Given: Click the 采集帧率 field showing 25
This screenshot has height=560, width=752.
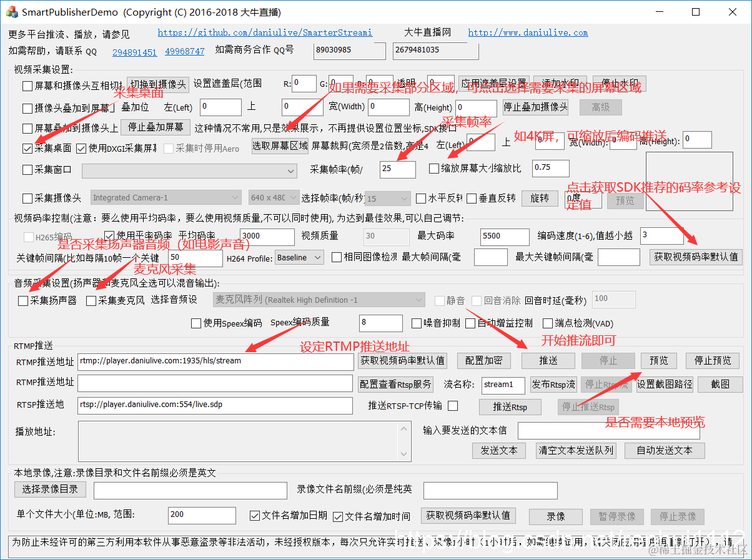Looking at the screenshot, I should pyautogui.click(x=397, y=170).
